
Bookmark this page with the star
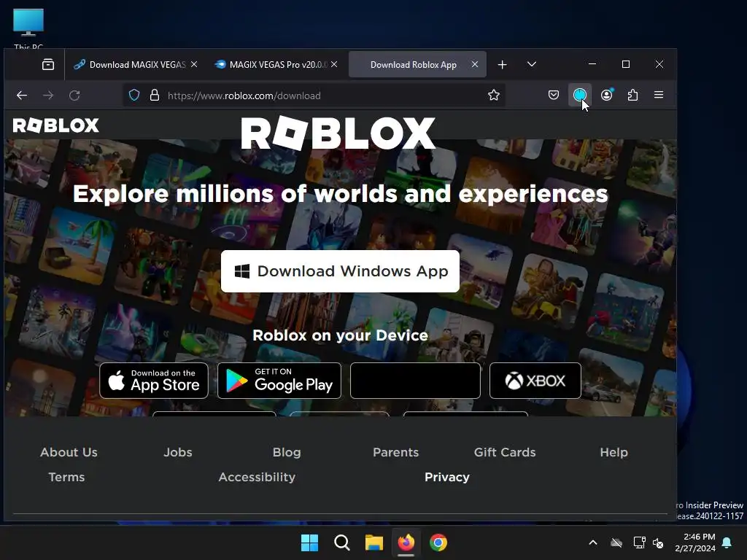click(x=494, y=96)
